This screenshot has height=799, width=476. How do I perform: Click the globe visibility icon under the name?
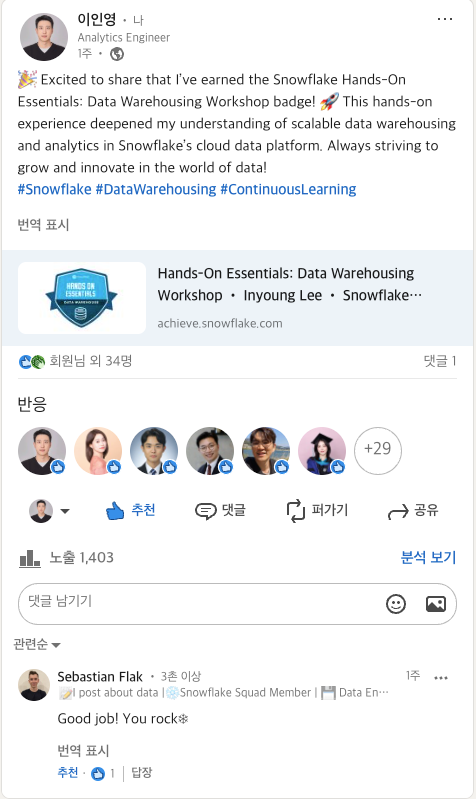click(x=117, y=54)
